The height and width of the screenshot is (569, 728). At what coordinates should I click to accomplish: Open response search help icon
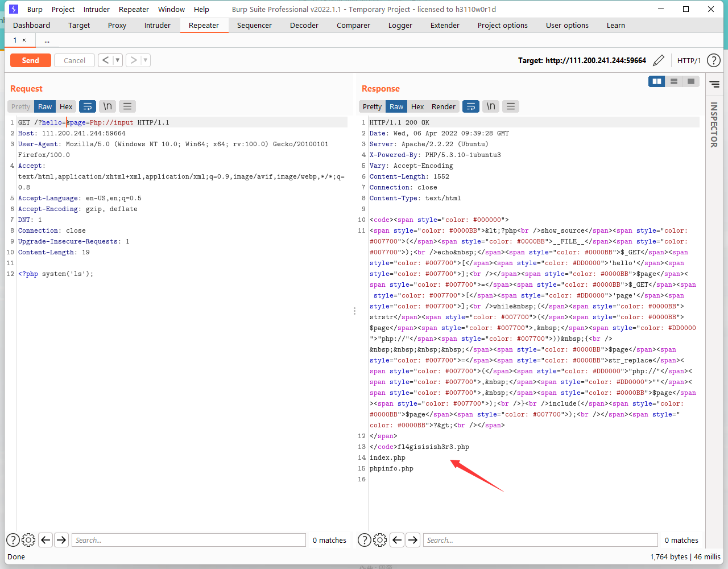(x=364, y=540)
